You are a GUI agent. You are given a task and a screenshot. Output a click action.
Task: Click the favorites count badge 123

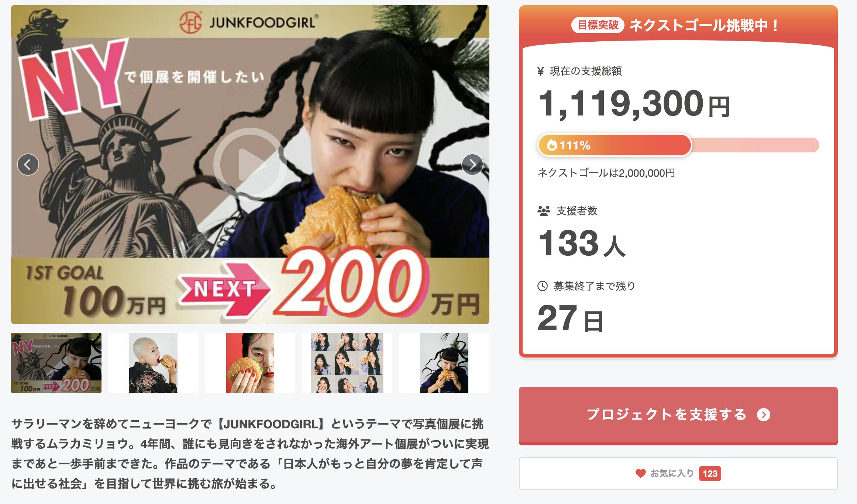[710, 474]
